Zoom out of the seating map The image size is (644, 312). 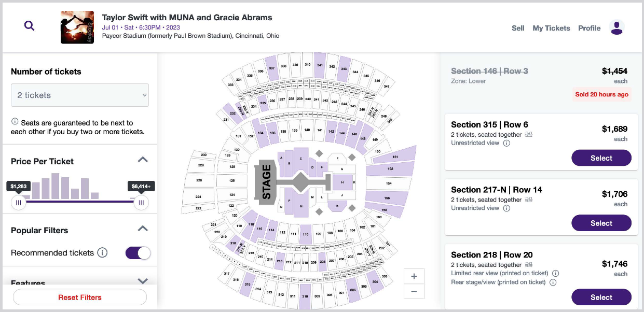[414, 291]
